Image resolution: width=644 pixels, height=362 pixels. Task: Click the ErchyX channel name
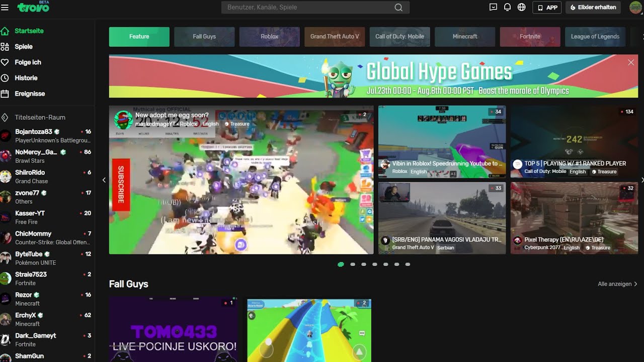click(x=25, y=315)
